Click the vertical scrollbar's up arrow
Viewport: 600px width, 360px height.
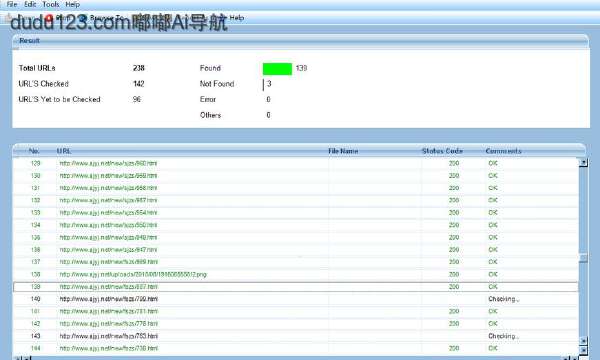(583, 162)
